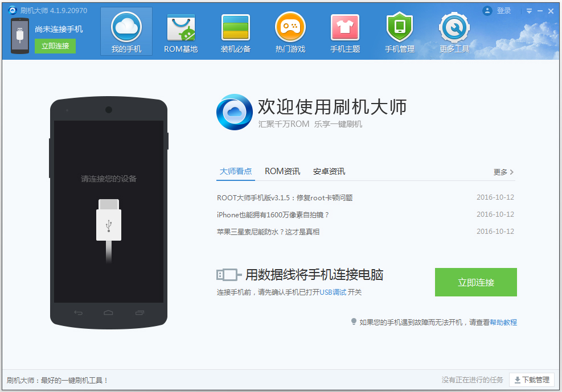Viewport: 562px width, 392px height.
Task: Click the user login avatar icon
Action: click(488, 10)
